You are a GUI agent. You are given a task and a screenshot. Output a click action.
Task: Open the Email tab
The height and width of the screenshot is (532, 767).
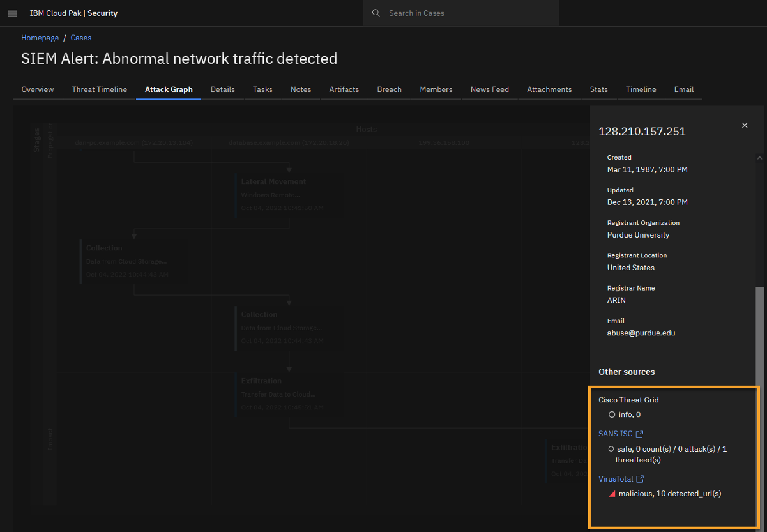684,89
